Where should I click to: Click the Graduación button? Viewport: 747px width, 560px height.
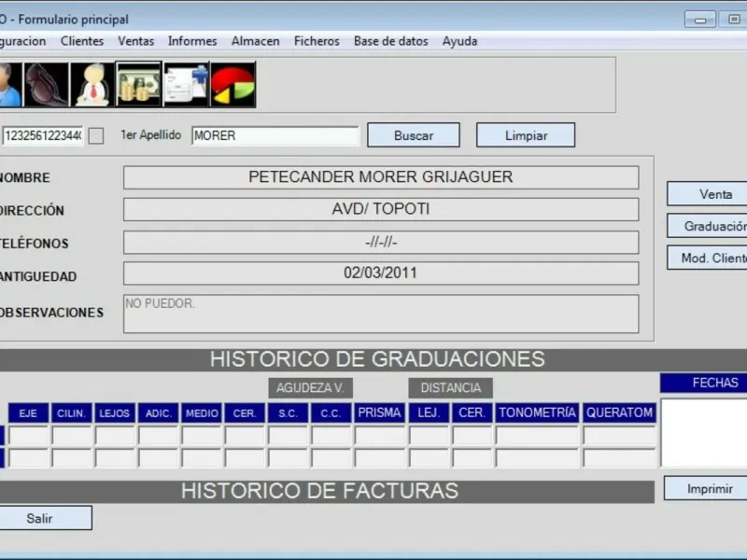(707, 226)
